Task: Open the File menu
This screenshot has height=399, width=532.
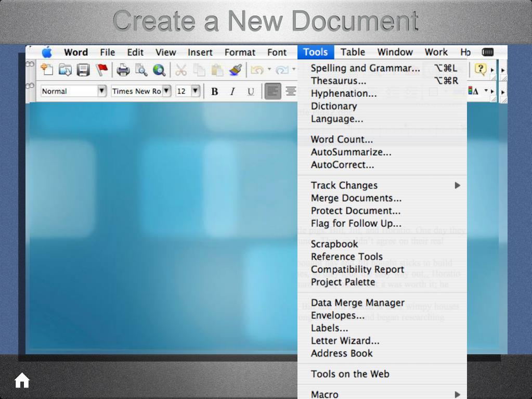Action: (x=108, y=52)
